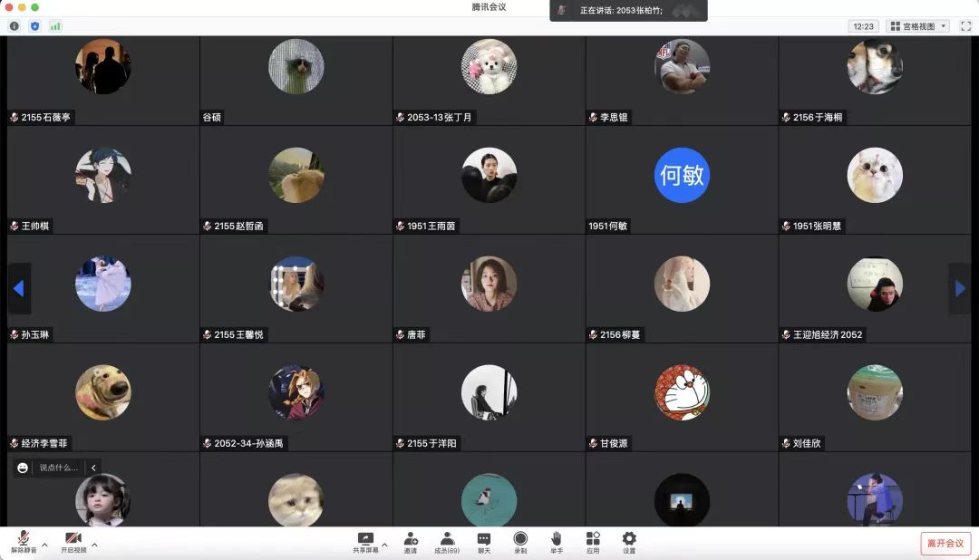The height and width of the screenshot is (560, 979).
Task: Open the 聊天 chat panel
Action: click(x=484, y=542)
